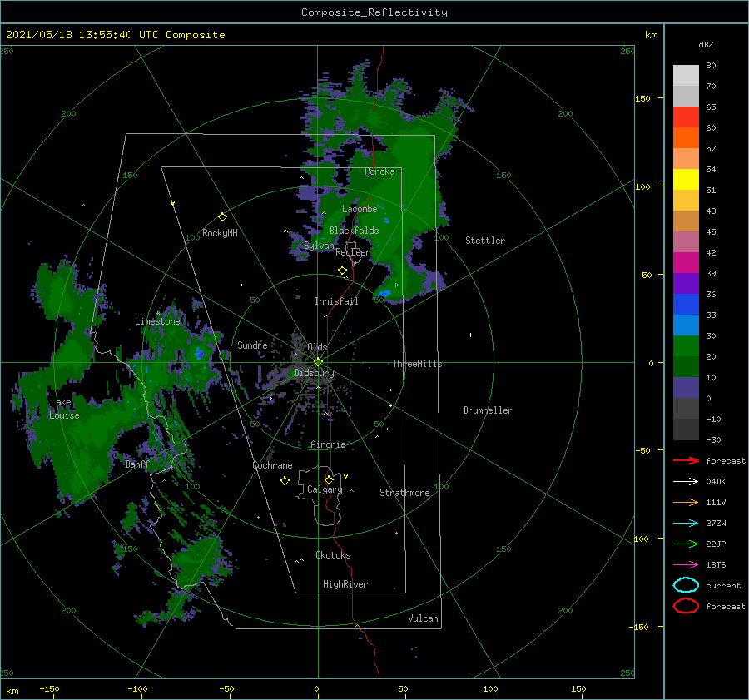The height and width of the screenshot is (700, 749).
Task: Click the Didsbury label
Action: click(314, 373)
